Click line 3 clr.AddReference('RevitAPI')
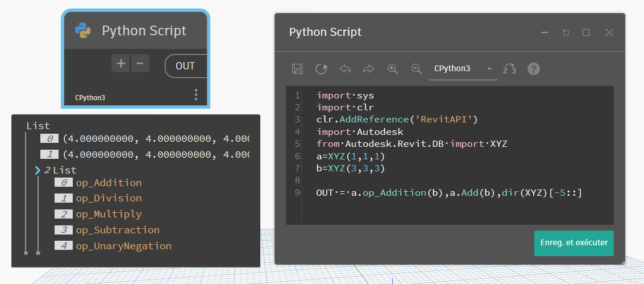 (x=397, y=120)
